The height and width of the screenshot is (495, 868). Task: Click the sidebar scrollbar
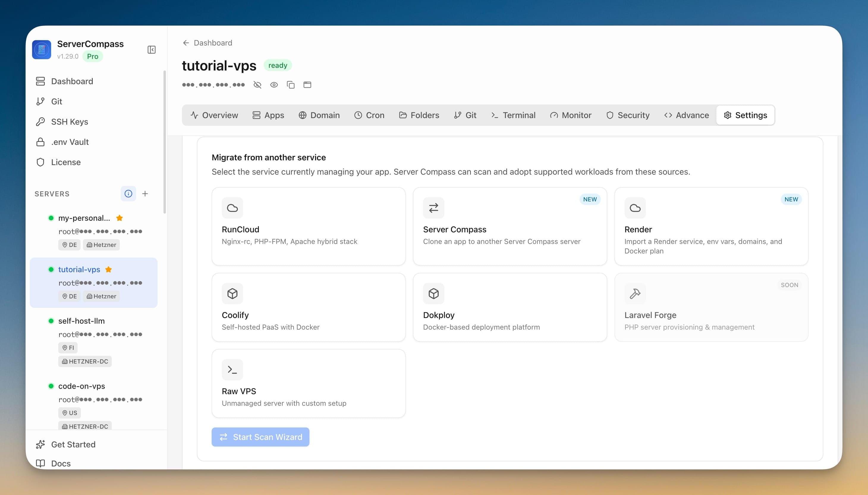(x=165, y=142)
